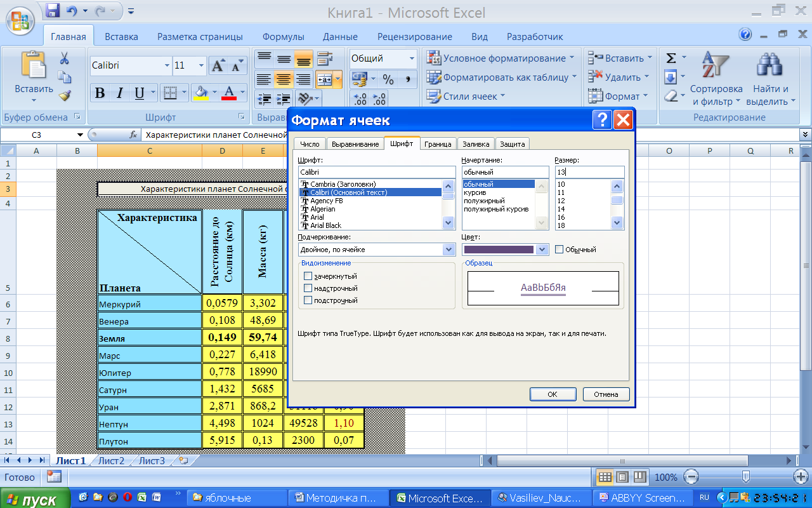The height and width of the screenshot is (508, 812).
Task: Click the dialog help question mark button
Action: [601, 120]
